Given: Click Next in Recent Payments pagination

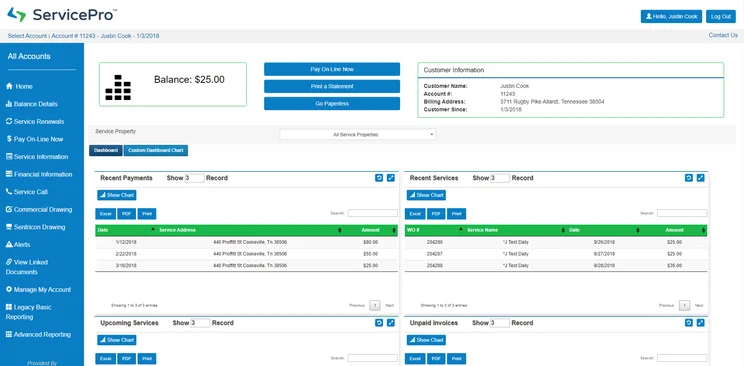Looking at the screenshot, I should click(390, 305).
